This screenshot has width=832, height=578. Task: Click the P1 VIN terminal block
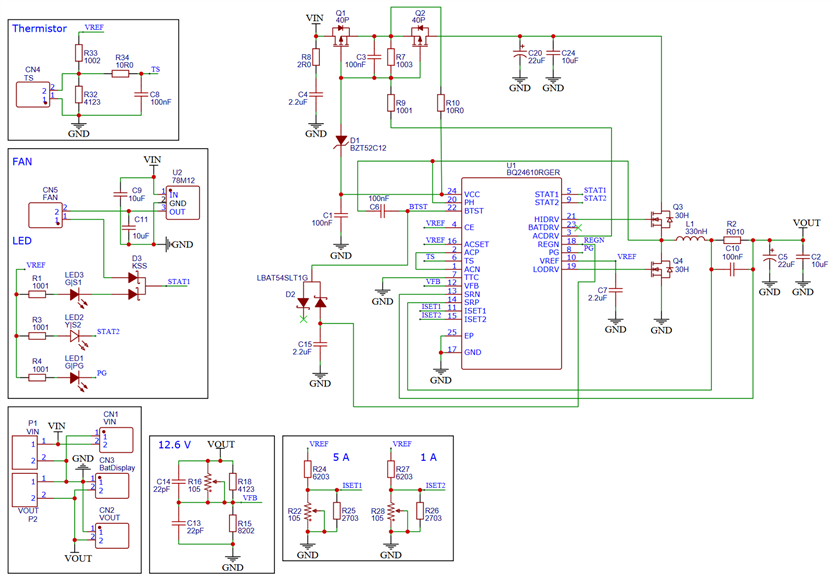[25, 453]
